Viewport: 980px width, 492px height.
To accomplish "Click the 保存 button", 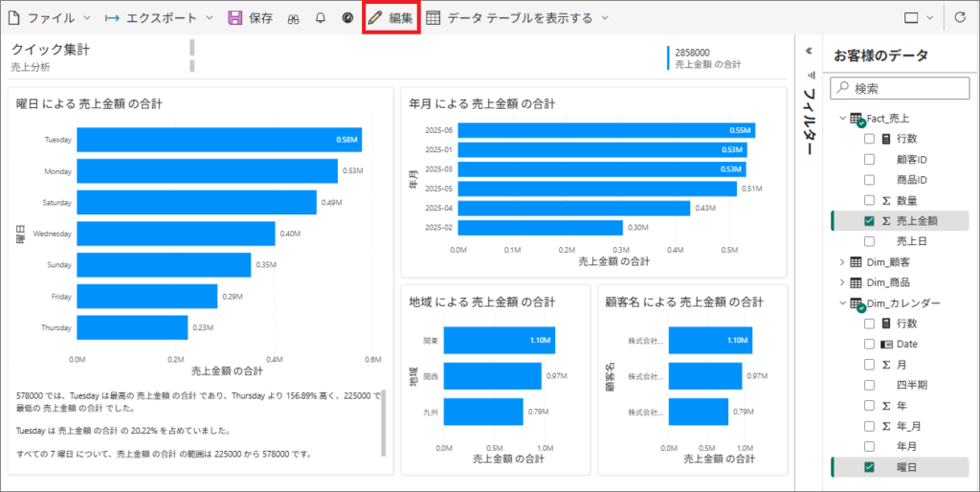I will point(251,18).
